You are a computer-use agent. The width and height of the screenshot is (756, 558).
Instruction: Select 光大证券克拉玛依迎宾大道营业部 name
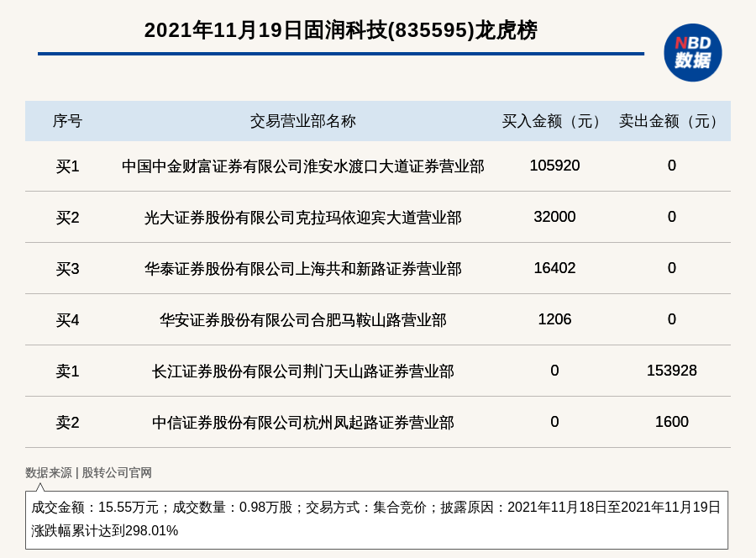pyautogui.click(x=302, y=218)
